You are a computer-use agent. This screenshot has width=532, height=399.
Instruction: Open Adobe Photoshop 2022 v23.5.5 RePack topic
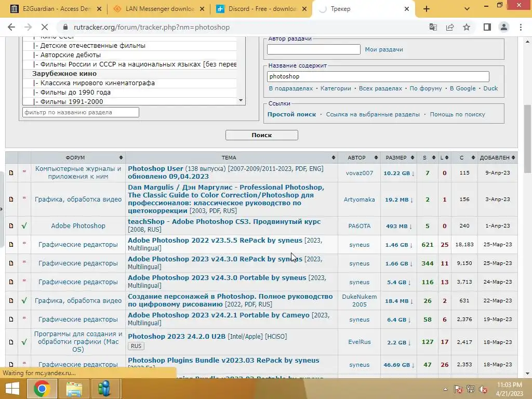click(215, 240)
